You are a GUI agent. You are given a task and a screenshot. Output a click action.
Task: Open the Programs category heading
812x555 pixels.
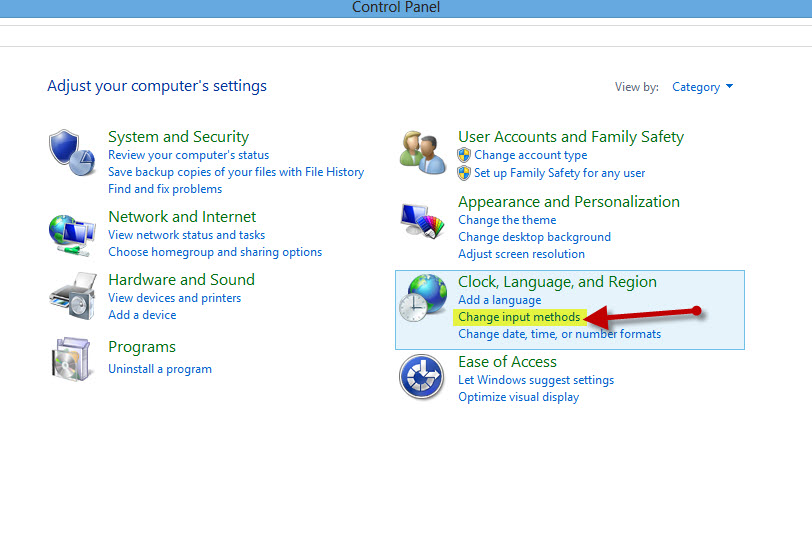pyautogui.click(x=142, y=347)
